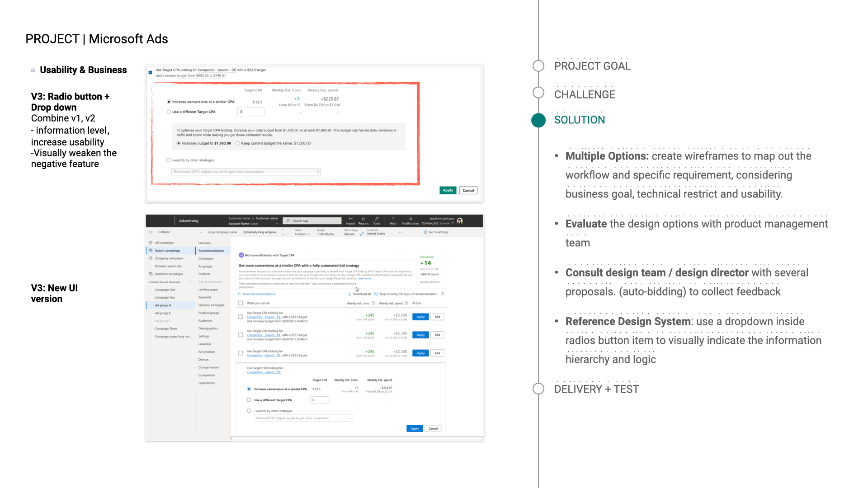The width and height of the screenshot is (868, 488).
Task: Open Help question mark icon
Action: click(x=393, y=219)
